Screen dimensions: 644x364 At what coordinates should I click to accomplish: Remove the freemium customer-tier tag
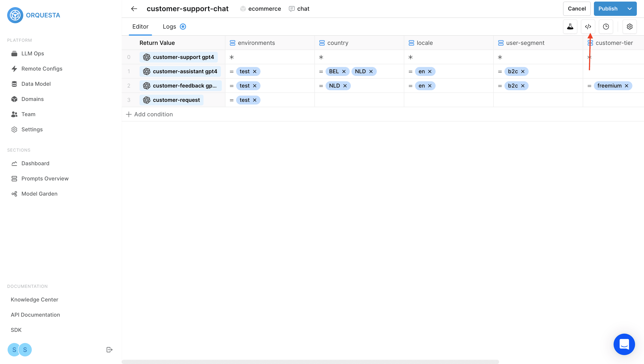[627, 86]
